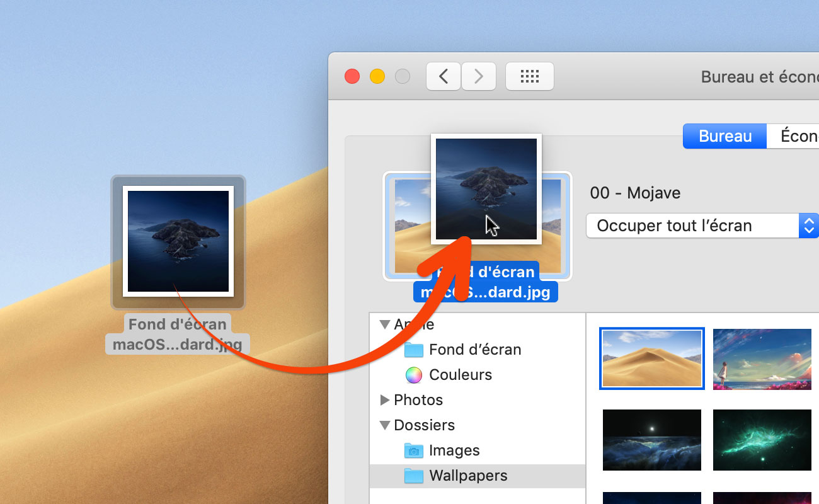Viewport: 819px width, 504px height.
Task: Switch to the Bureau tab
Action: (724, 135)
